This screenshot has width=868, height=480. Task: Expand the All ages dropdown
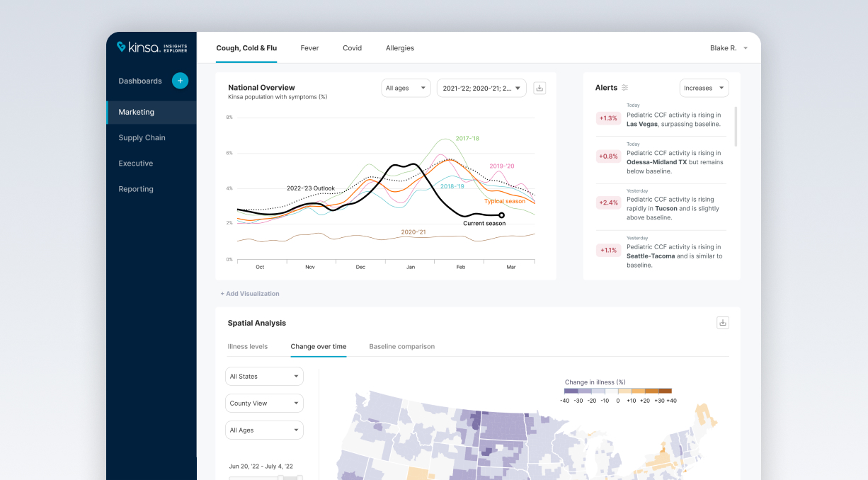406,88
